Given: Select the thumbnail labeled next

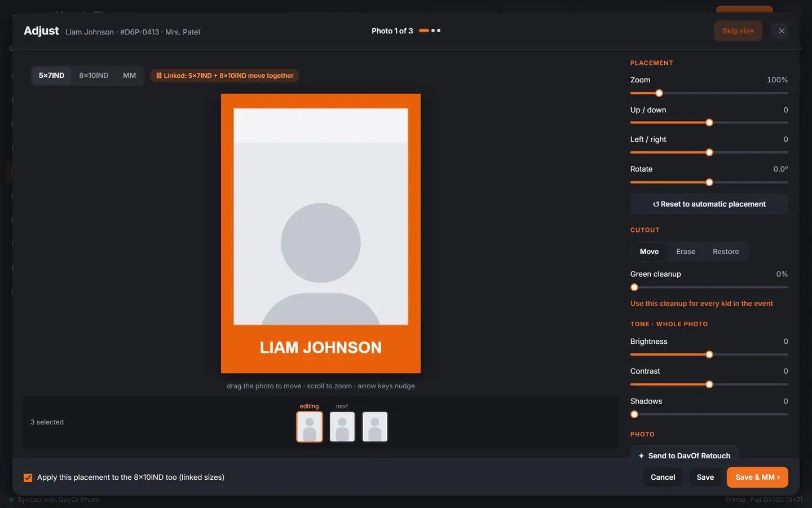Looking at the screenshot, I should [x=342, y=426].
